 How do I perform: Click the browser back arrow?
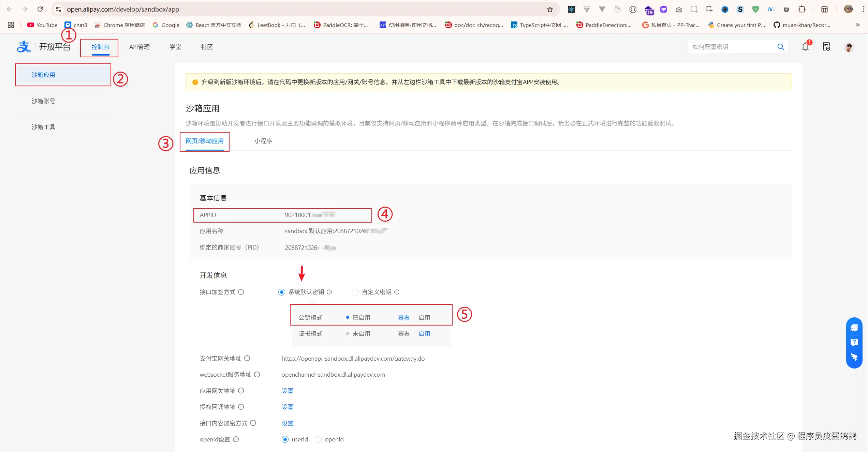tap(10, 9)
